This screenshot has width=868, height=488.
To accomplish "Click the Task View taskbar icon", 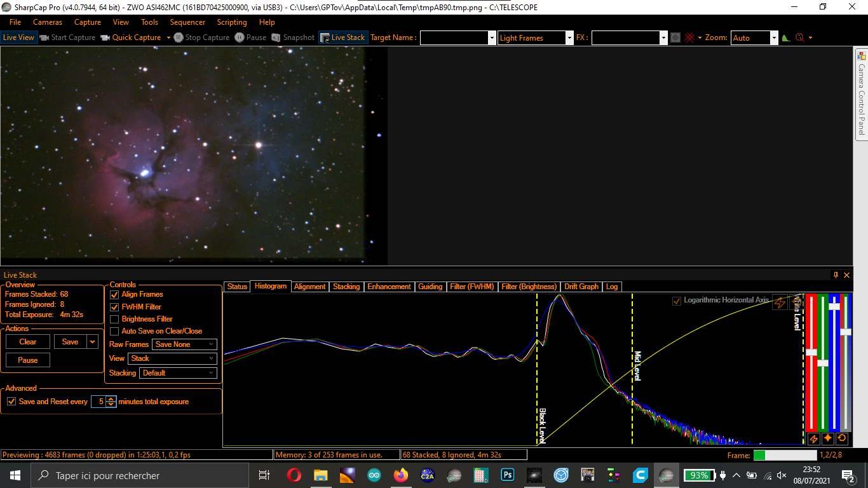I will pos(264,475).
